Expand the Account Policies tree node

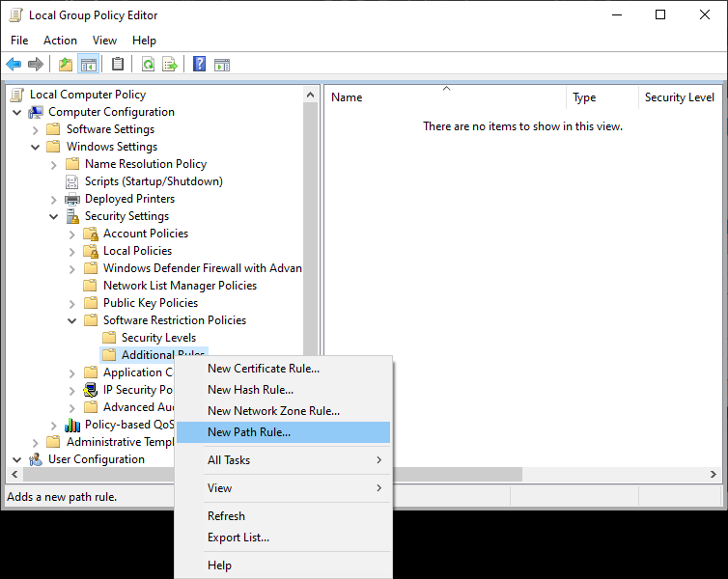(72, 234)
